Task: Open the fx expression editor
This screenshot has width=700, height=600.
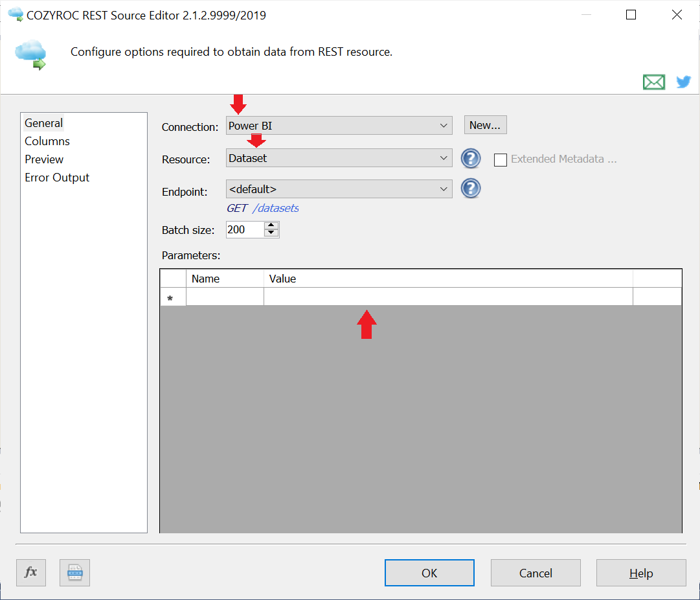Action: tap(31, 572)
